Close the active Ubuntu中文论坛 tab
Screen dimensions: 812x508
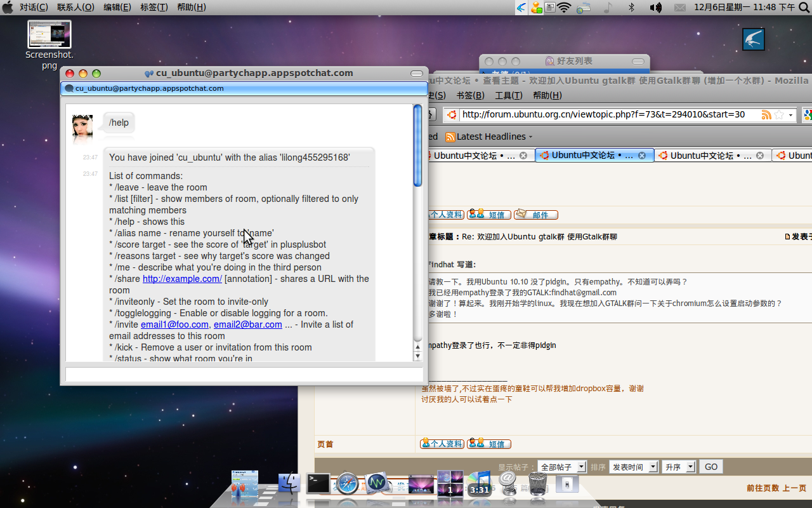[641, 156]
